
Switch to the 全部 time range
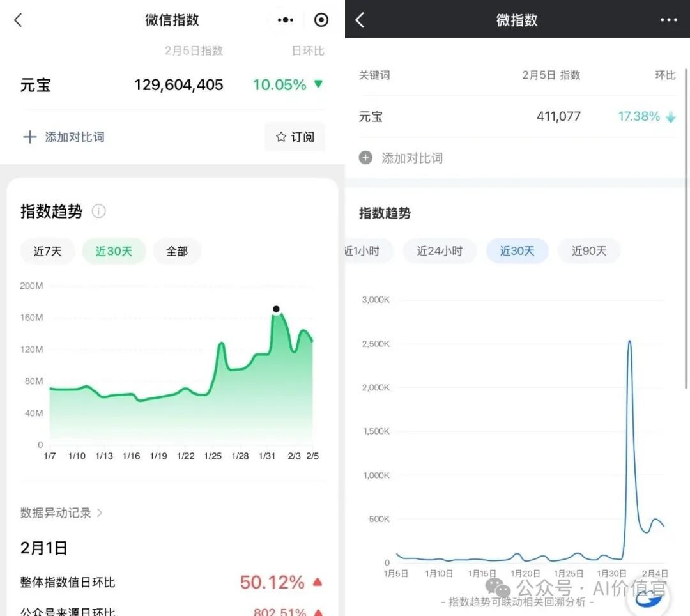coord(177,251)
